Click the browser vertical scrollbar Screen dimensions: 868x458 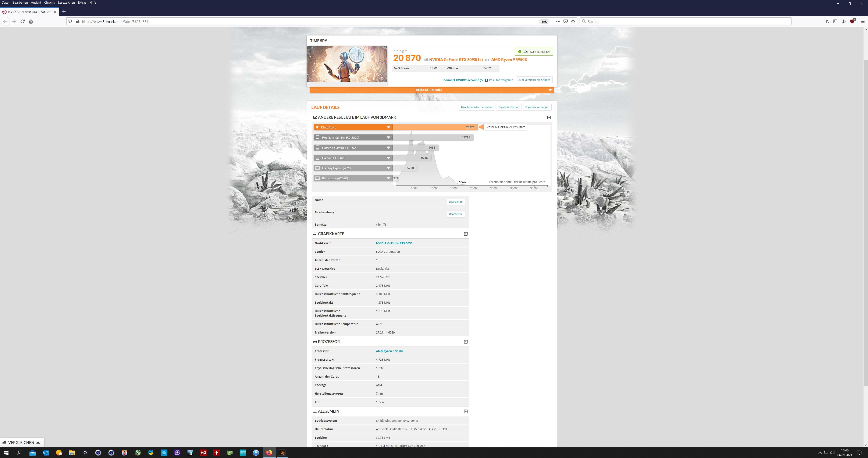(865, 223)
